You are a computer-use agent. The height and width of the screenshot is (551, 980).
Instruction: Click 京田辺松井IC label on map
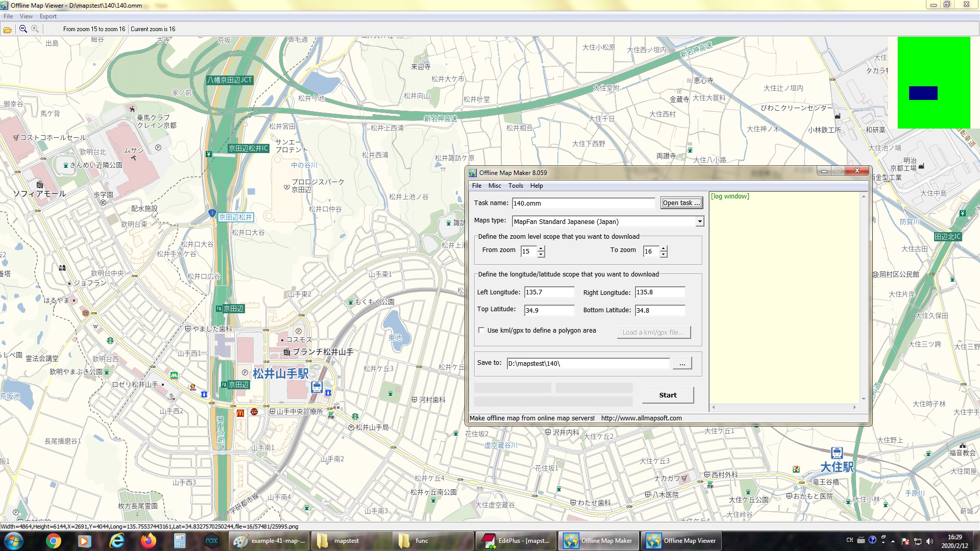(x=248, y=148)
